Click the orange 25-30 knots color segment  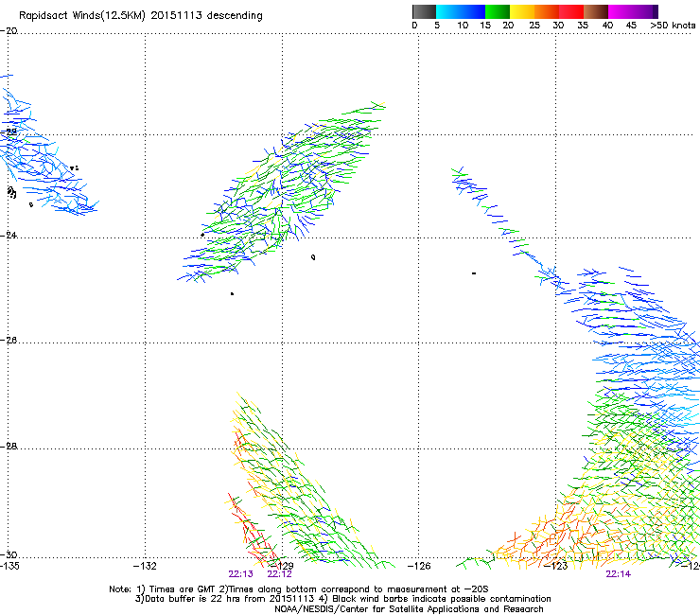pyautogui.click(x=547, y=11)
